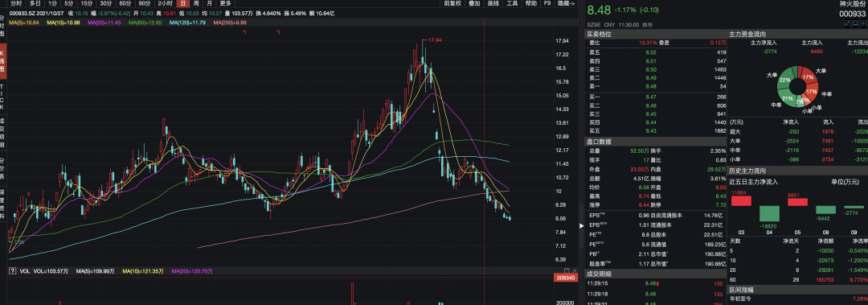Open the 叠加 overlay menu
This screenshot has height=305, width=868.
[474, 3]
